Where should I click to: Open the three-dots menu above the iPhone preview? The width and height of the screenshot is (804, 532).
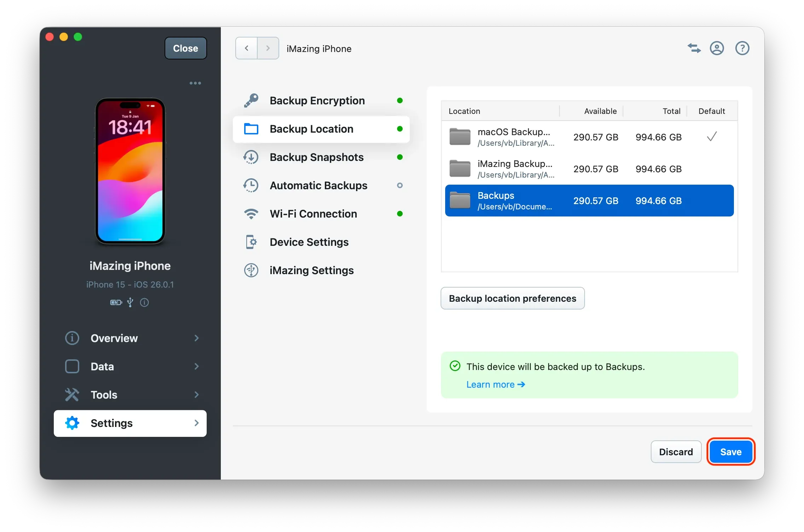(x=195, y=83)
